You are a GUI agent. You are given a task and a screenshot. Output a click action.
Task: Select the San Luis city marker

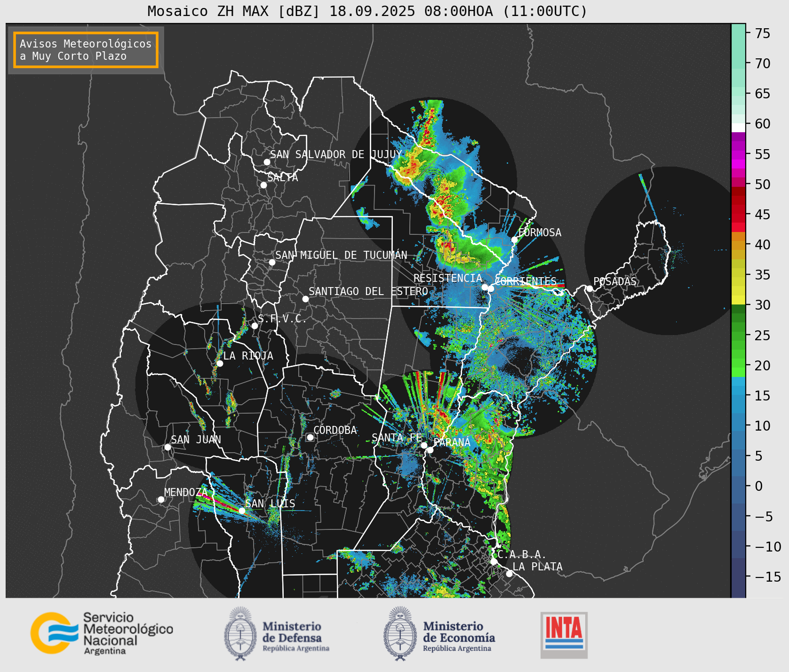pyautogui.click(x=242, y=511)
